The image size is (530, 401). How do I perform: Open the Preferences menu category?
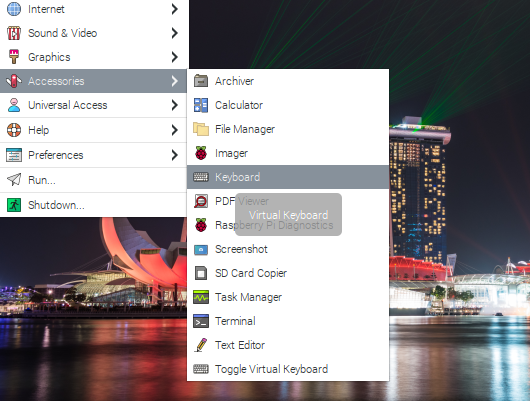tap(93, 155)
